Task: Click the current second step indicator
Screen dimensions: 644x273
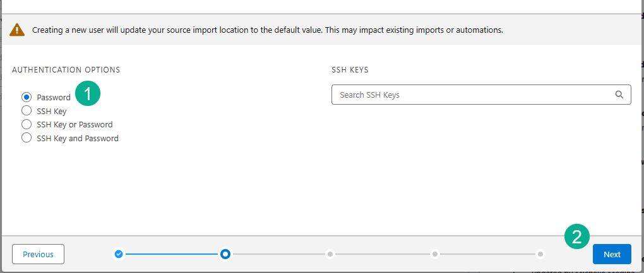Action: point(225,254)
